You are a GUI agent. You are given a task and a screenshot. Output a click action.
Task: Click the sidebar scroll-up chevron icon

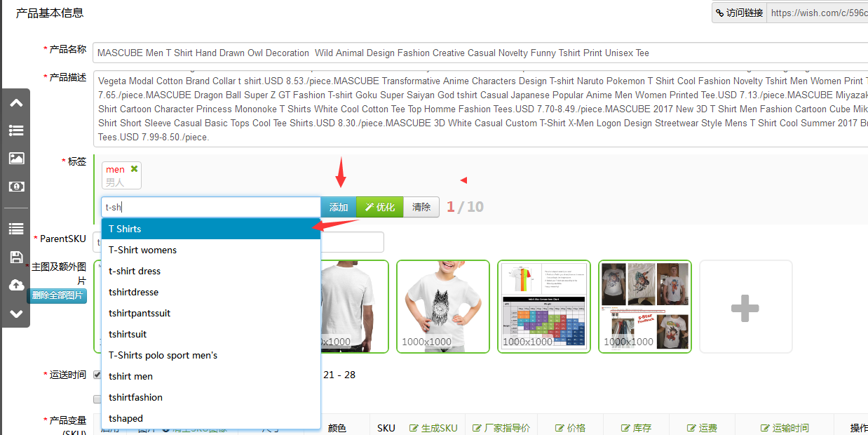16,103
